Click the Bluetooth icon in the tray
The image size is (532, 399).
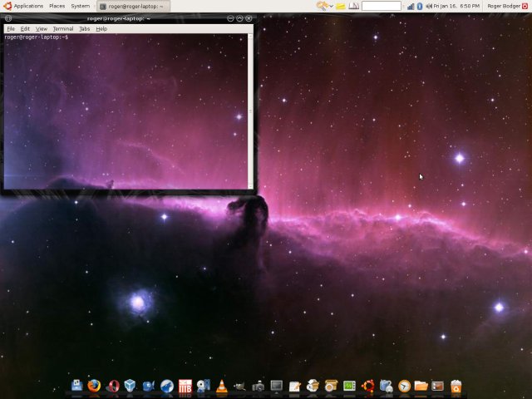[x=420, y=6]
